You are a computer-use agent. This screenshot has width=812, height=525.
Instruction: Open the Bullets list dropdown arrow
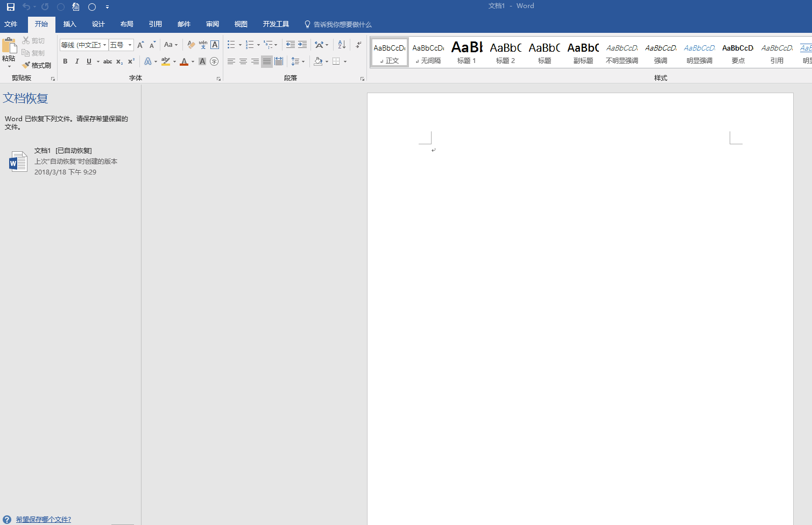pos(240,45)
